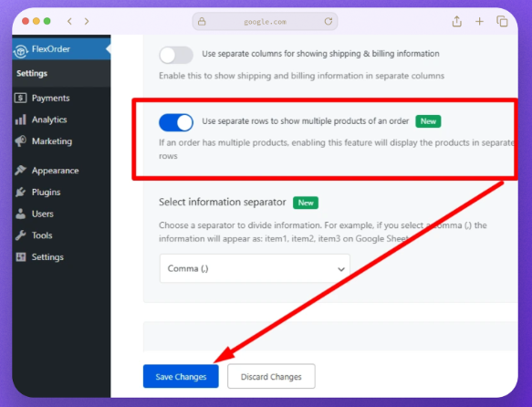Click 'Select information separator' heading

[223, 203]
